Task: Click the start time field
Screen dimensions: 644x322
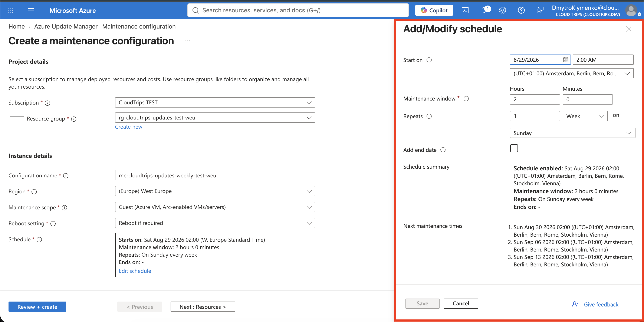Action: coord(603,60)
